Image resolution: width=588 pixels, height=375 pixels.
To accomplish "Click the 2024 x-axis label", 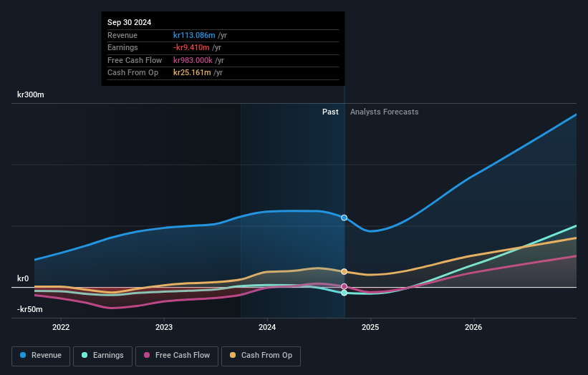I will [x=267, y=327].
